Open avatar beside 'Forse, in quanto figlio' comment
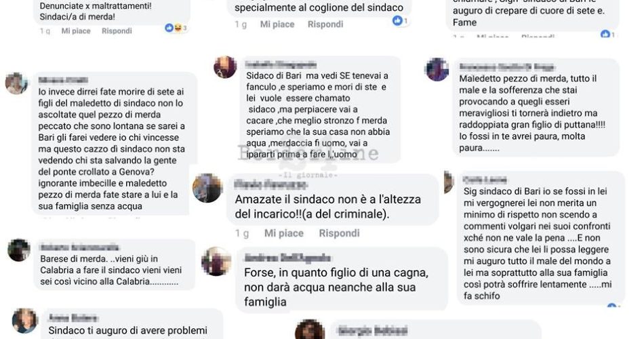 (x=216, y=261)
